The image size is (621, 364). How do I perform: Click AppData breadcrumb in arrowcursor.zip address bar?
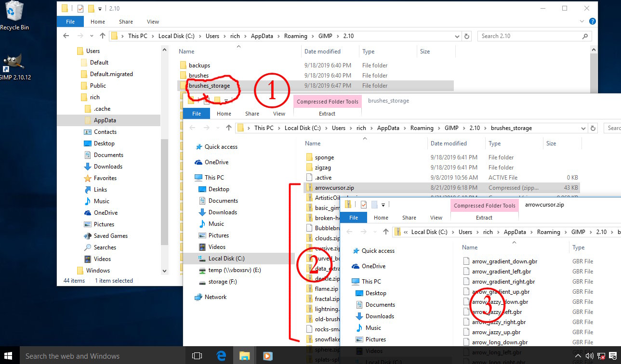pyautogui.click(x=515, y=232)
